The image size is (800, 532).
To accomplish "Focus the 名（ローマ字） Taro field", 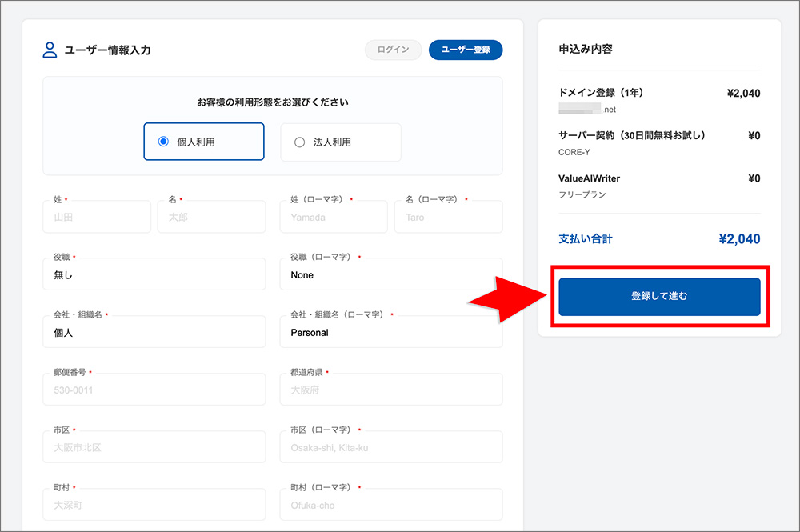I will coord(448,217).
